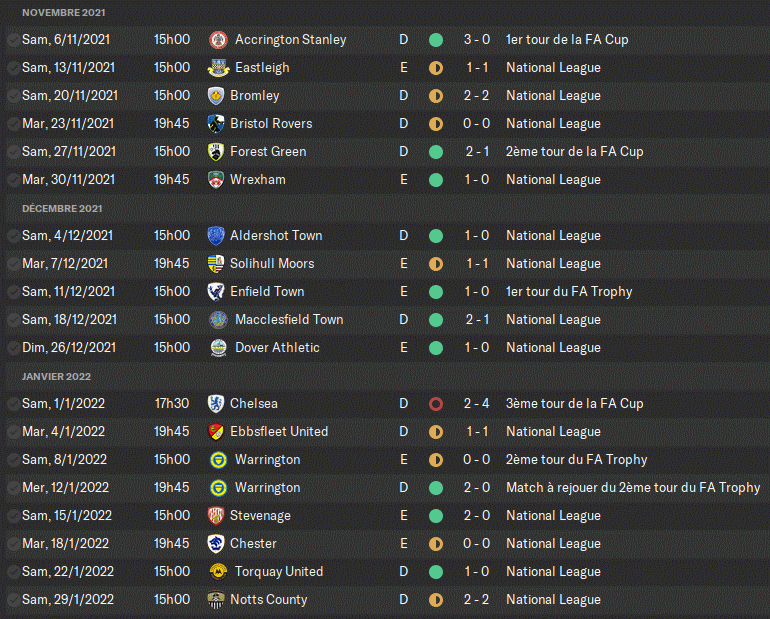Select the row bullet for Sam, 1/1/2022
Viewport: 770px width, 619px height.
12,404
